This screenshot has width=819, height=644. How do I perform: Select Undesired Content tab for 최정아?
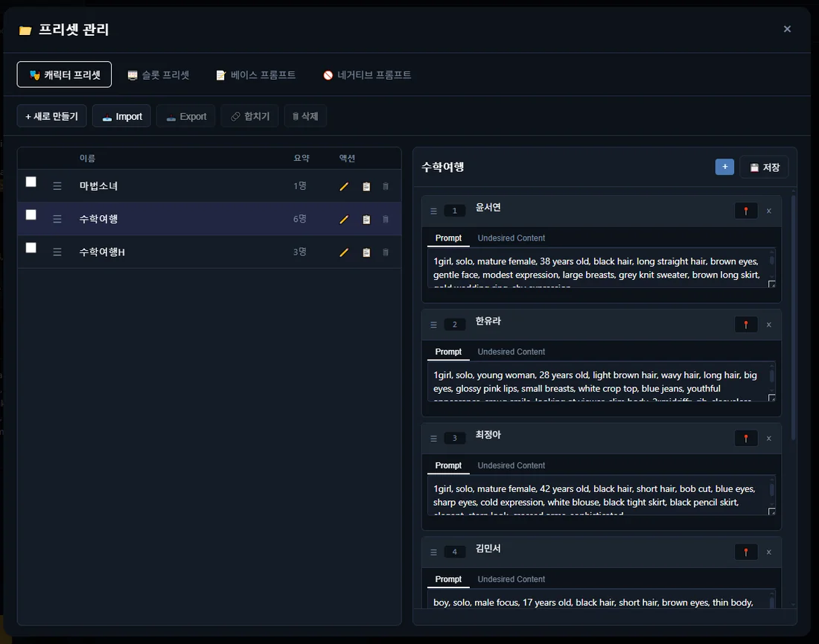pos(511,465)
